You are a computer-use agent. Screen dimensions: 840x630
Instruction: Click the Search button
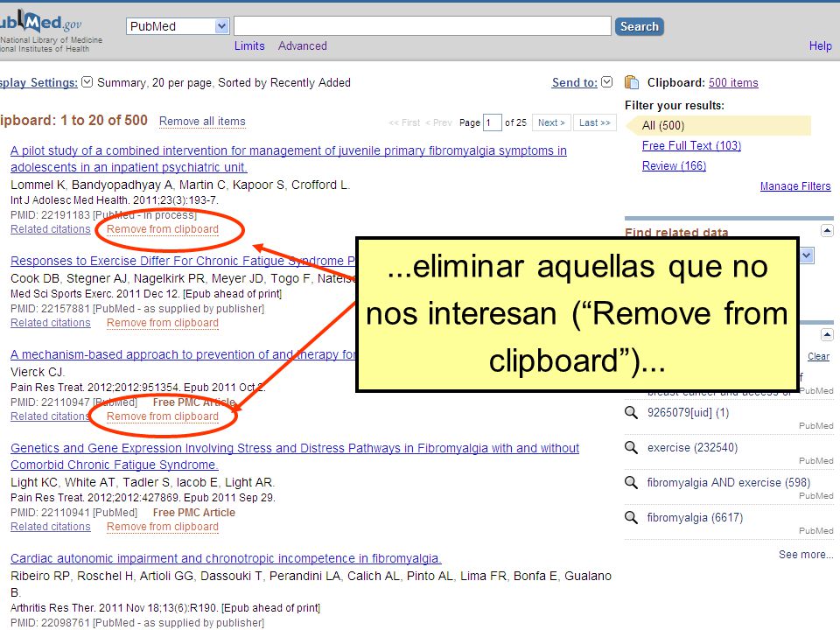639,26
